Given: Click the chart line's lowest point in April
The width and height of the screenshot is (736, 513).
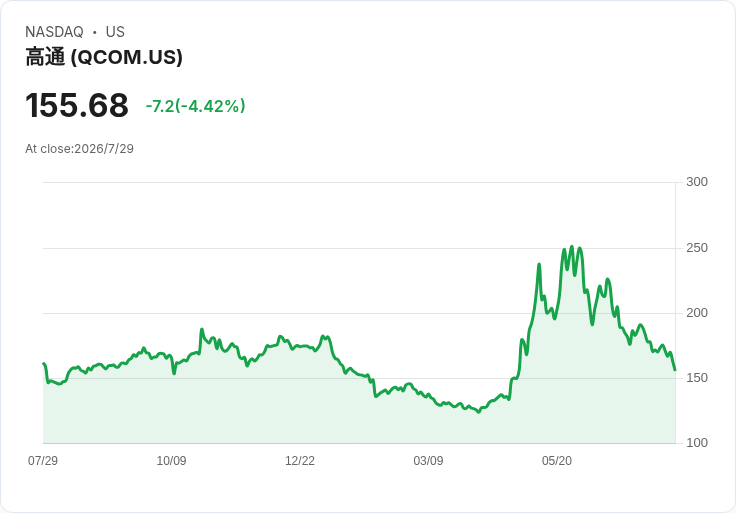Looking at the screenshot, I should point(479,412).
